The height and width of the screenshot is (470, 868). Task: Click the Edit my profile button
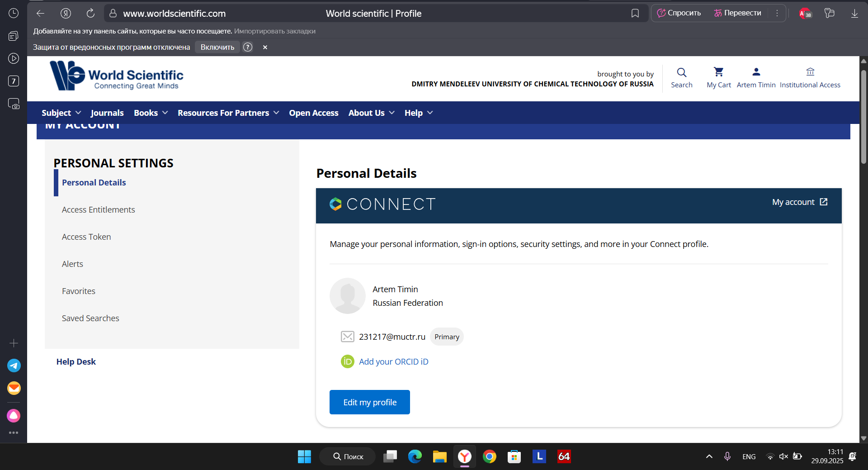point(369,402)
